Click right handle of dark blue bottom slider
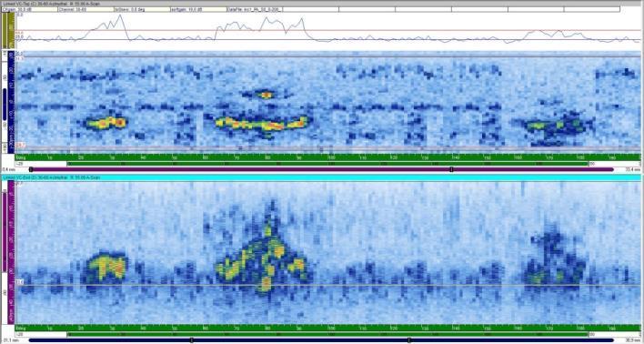Image resolution: width=644 pixels, height=344 pixels. click(x=408, y=340)
